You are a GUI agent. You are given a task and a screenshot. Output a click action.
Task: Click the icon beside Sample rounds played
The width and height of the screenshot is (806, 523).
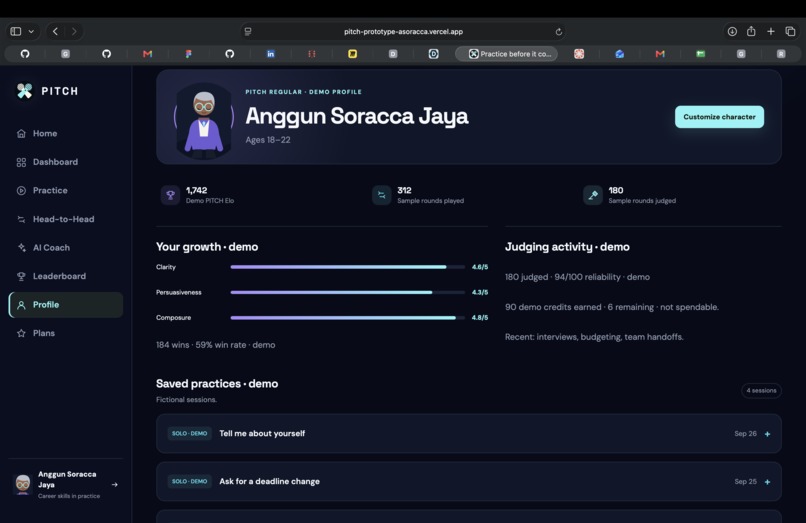click(x=381, y=195)
